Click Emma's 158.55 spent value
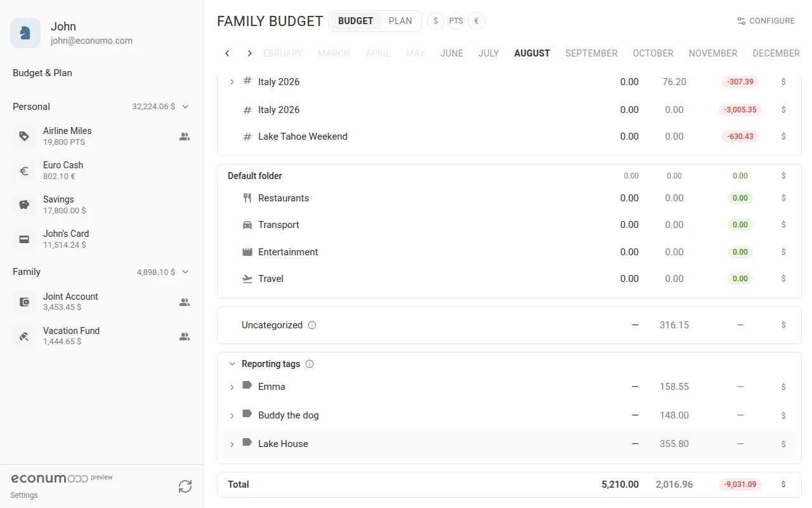812x508 pixels. tap(674, 387)
